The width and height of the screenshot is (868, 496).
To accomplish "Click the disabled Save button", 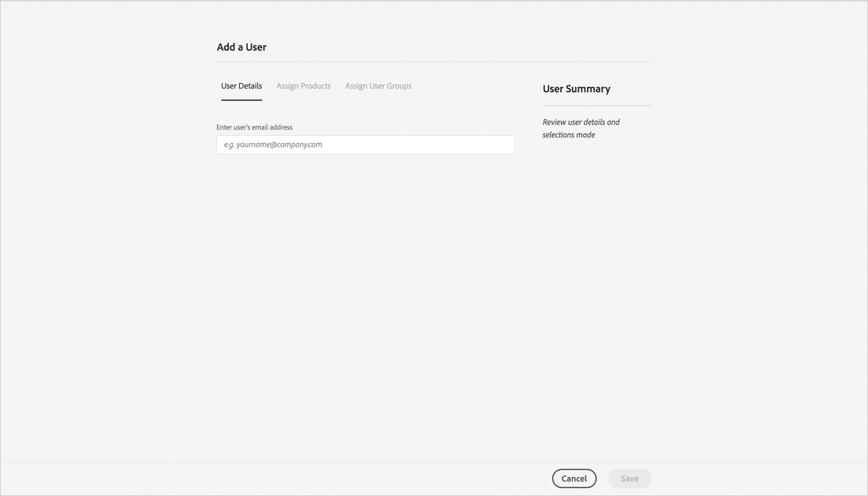I will (630, 479).
